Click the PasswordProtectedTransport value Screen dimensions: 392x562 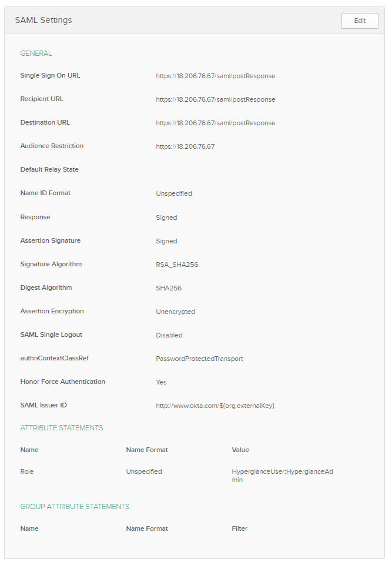[199, 359]
